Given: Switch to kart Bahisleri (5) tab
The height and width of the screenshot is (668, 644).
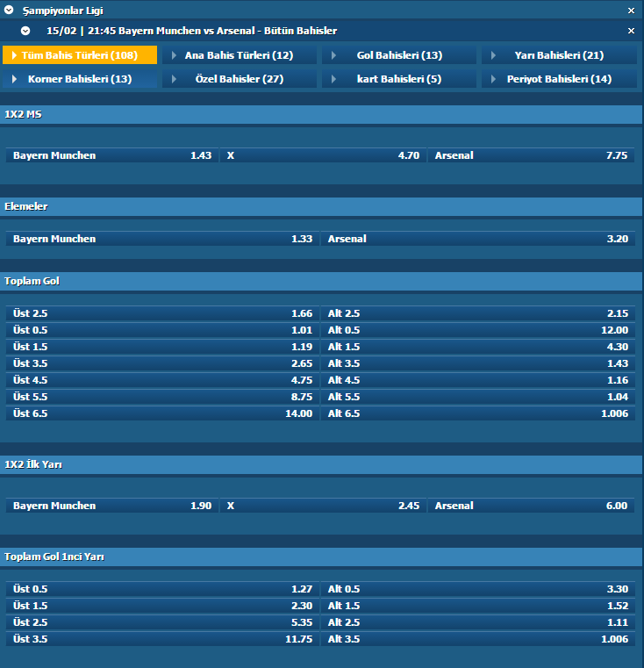Looking at the screenshot, I should click(399, 79).
